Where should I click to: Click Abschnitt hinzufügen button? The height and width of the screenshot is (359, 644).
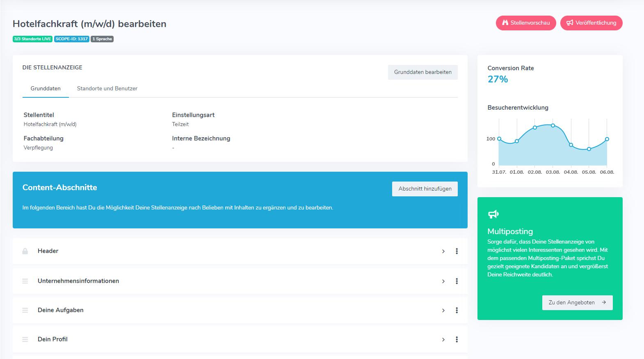click(425, 189)
